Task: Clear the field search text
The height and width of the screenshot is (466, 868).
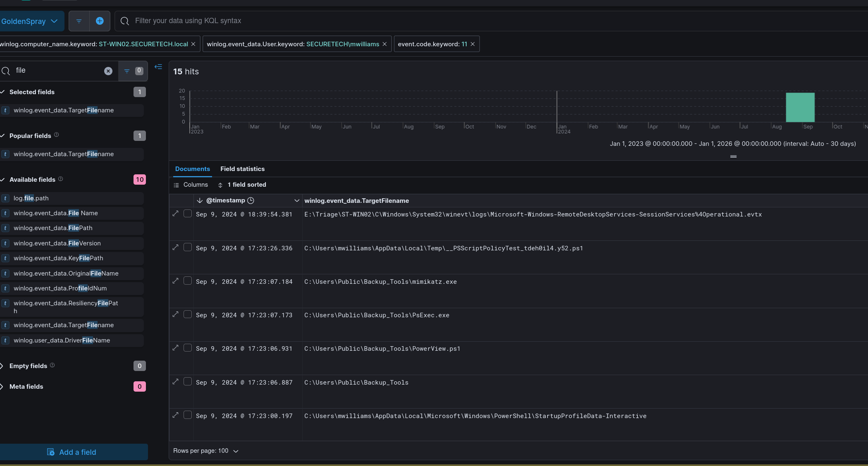Action: click(x=108, y=71)
